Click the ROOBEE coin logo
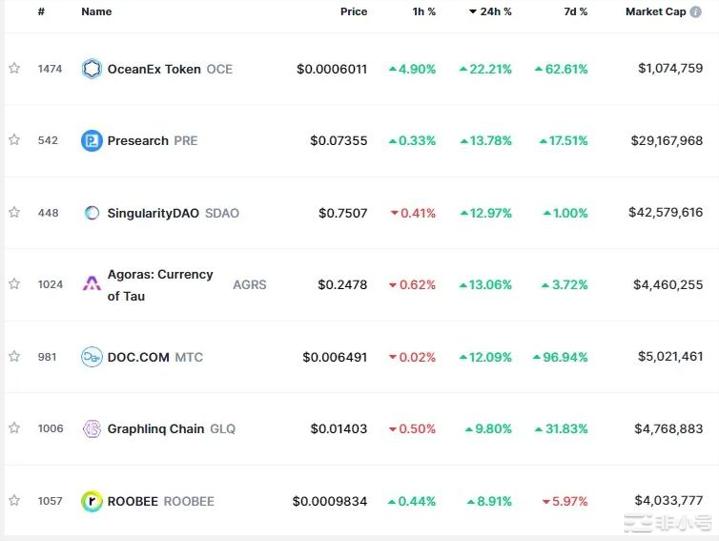The width and height of the screenshot is (719, 541). click(92, 501)
